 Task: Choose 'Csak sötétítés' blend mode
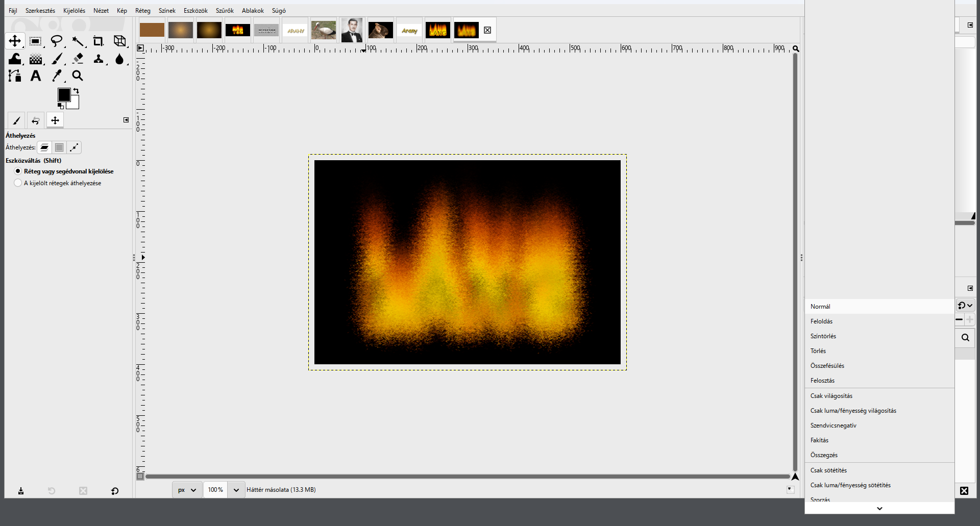point(879,470)
